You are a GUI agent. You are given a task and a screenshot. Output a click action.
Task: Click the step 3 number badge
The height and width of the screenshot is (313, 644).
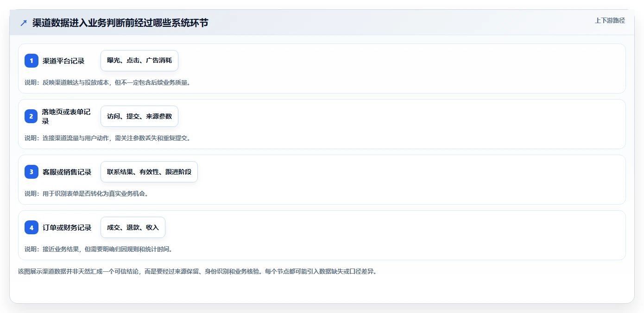click(32, 172)
